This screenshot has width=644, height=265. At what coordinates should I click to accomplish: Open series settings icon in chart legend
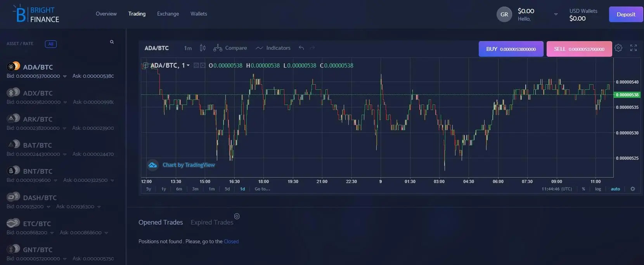tap(203, 65)
